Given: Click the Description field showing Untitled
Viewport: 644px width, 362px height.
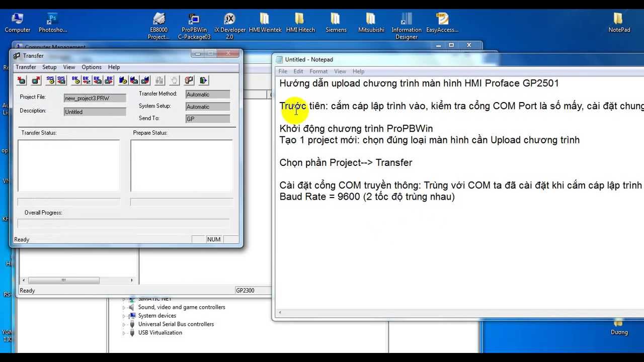Looking at the screenshot, I should (95, 112).
